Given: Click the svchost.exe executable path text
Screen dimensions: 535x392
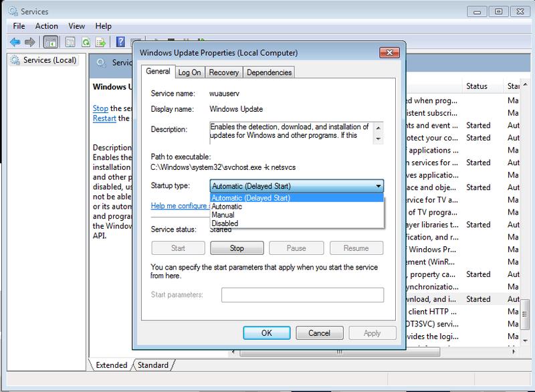Looking at the screenshot, I should [223, 167].
